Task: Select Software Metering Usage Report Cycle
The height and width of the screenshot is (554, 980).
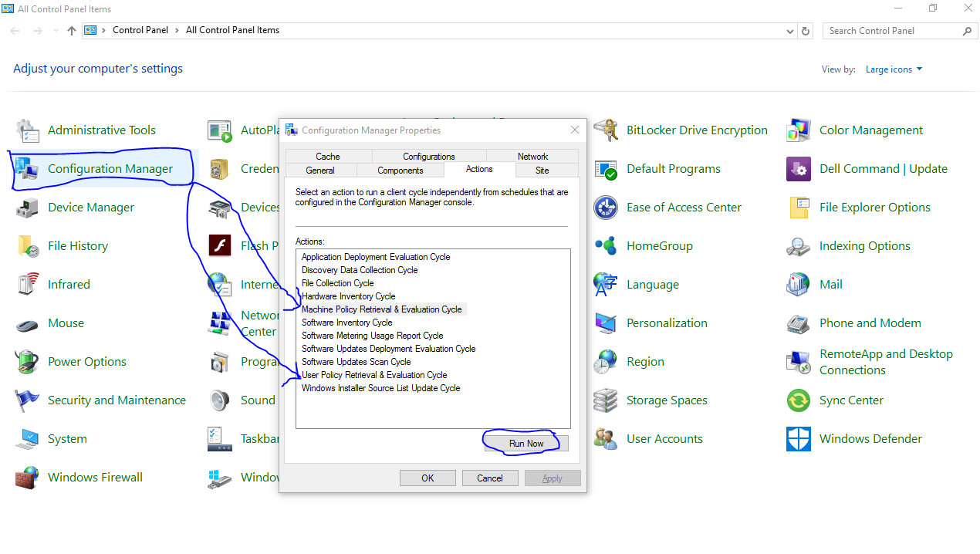Action: (x=373, y=336)
